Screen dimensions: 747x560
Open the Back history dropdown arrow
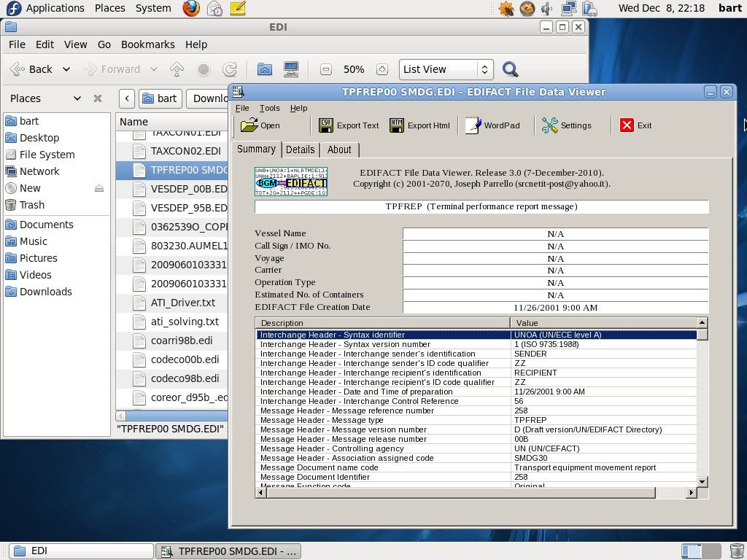coord(66,69)
